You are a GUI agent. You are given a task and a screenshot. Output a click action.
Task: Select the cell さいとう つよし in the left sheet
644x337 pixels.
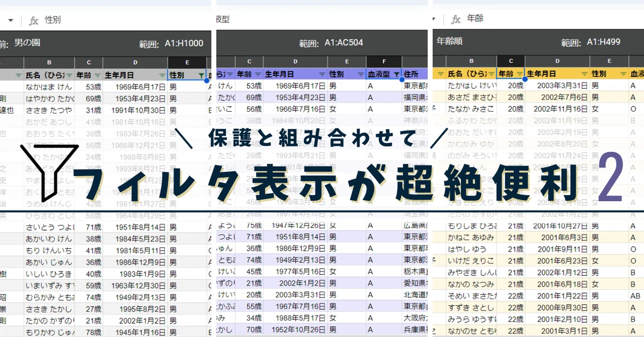click(x=49, y=227)
